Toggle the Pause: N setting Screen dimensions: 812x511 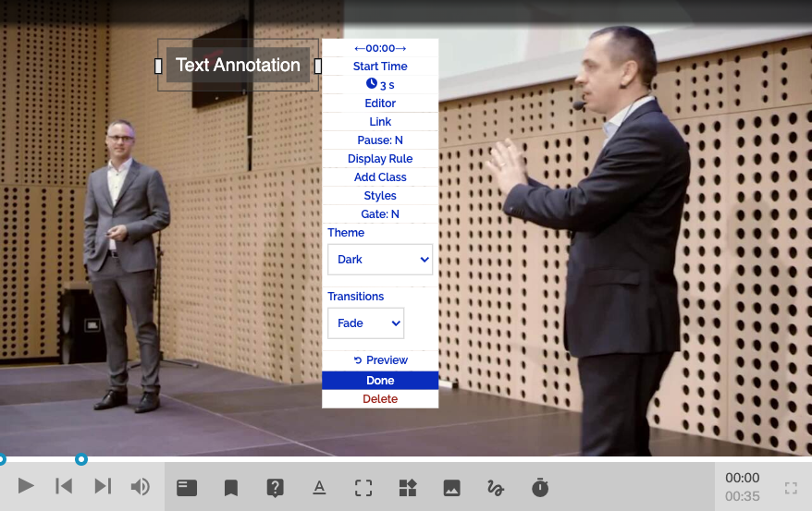[x=380, y=140]
